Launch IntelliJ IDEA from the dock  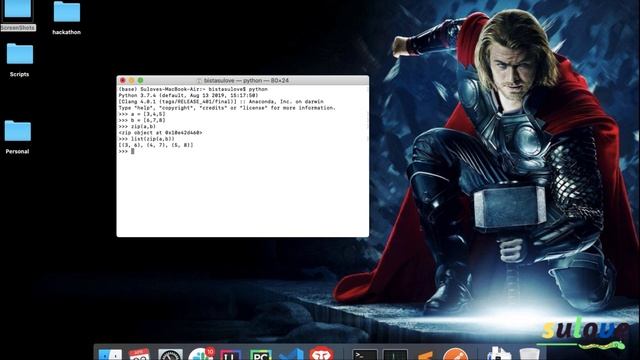[231, 354]
